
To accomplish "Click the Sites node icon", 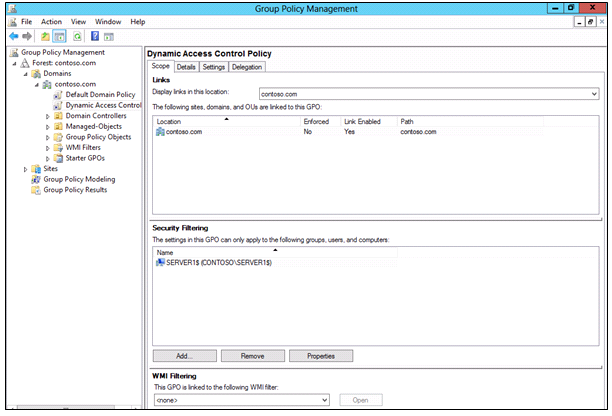I will [36, 169].
